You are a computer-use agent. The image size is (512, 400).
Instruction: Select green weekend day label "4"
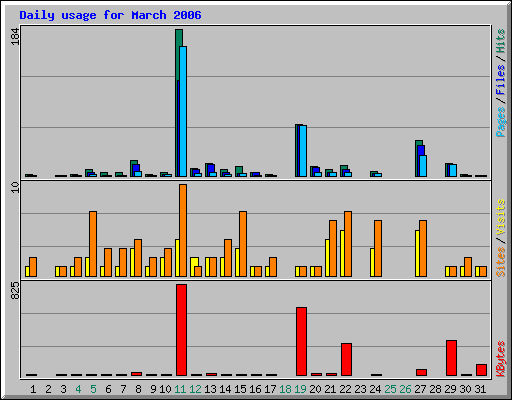78,389
